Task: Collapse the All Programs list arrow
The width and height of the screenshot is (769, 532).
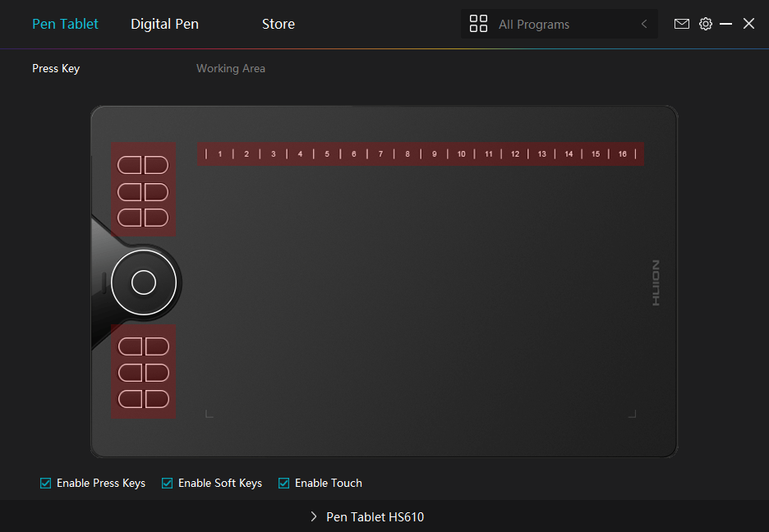Action: [x=644, y=25]
